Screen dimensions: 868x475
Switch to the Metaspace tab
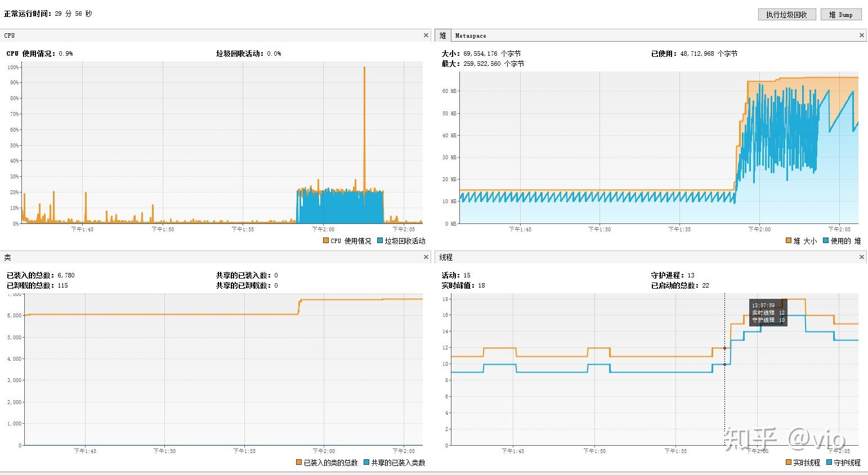(470, 35)
